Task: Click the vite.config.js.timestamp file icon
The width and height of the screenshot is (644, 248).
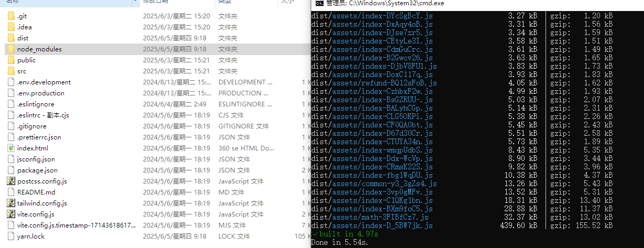Action: (12, 225)
